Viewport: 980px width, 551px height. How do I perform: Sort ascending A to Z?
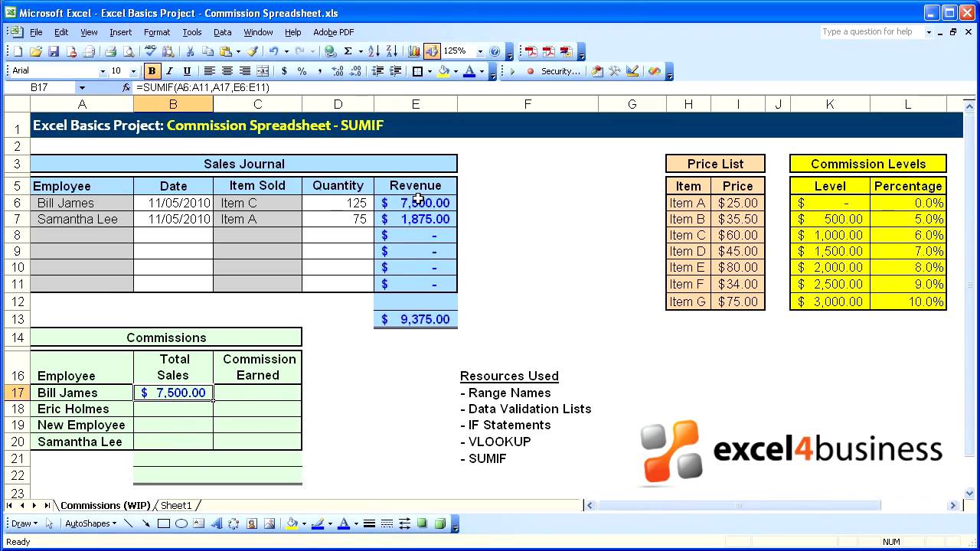(x=374, y=51)
